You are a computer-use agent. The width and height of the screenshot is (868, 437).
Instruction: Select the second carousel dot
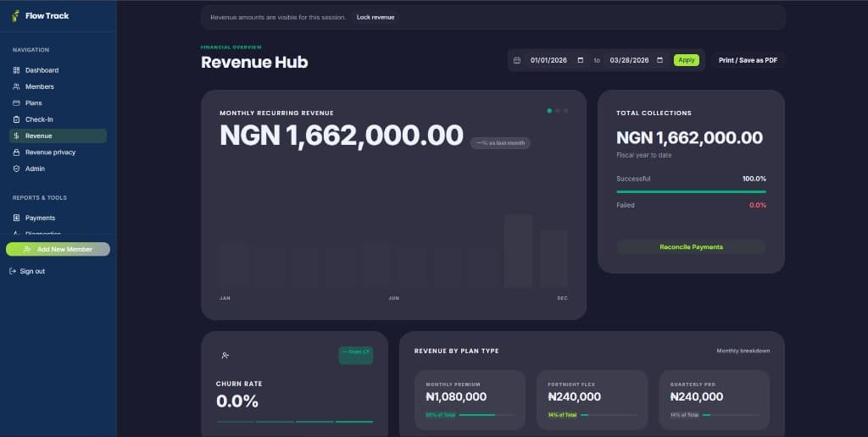(x=558, y=111)
